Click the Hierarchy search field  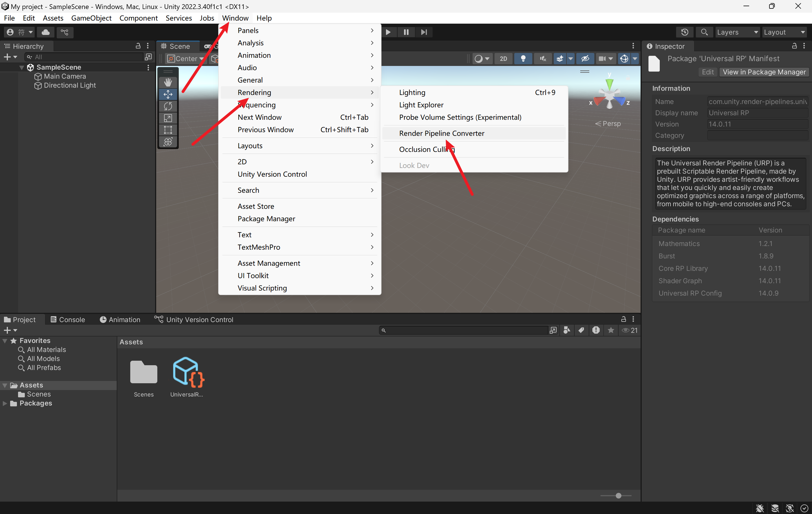84,57
